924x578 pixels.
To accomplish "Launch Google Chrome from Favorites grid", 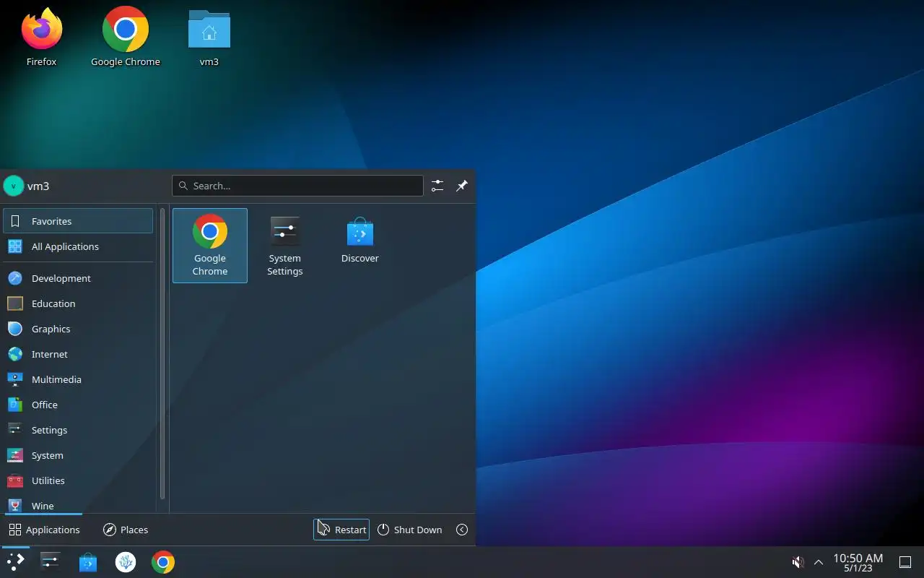I will coord(210,246).
